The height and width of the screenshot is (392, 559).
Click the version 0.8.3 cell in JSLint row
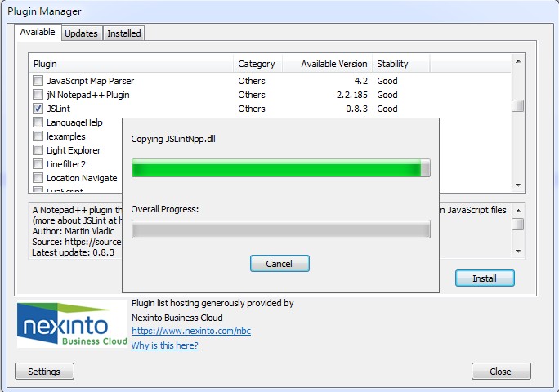click(x=356, y=109)
